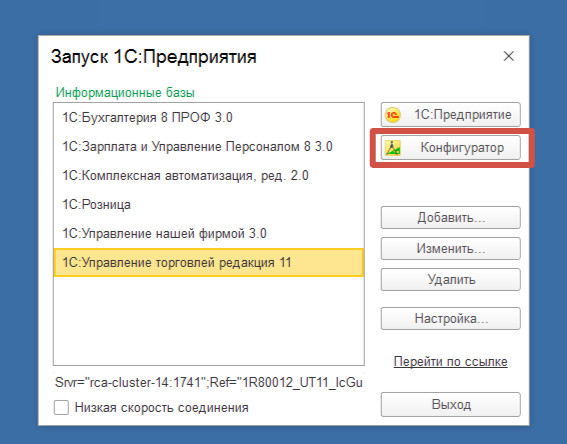The width and height of the screenshot is (567, 444).
Task: Select highlighted 1С:Управление торговлей редакция 11
Action: coord(209,262)
